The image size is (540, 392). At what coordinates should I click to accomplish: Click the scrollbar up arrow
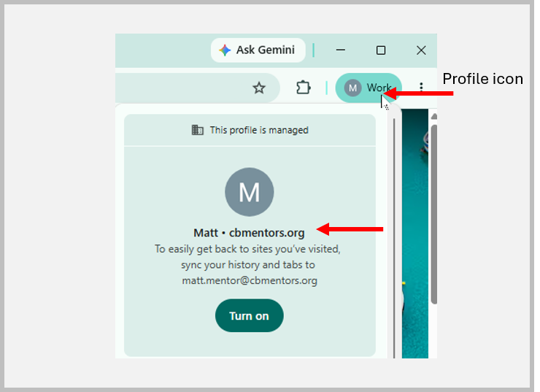tap(434, 116)
